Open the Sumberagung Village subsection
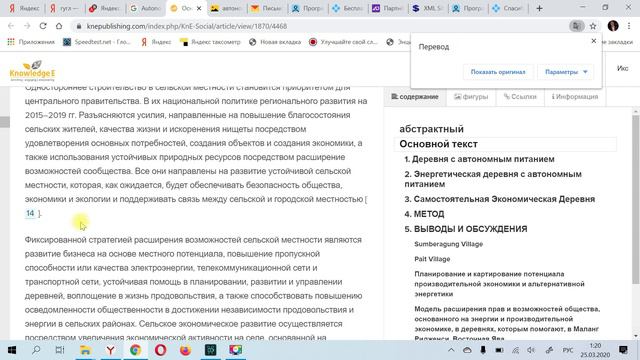The height and width of the screenshot is (360, 640). click(449, 244)
